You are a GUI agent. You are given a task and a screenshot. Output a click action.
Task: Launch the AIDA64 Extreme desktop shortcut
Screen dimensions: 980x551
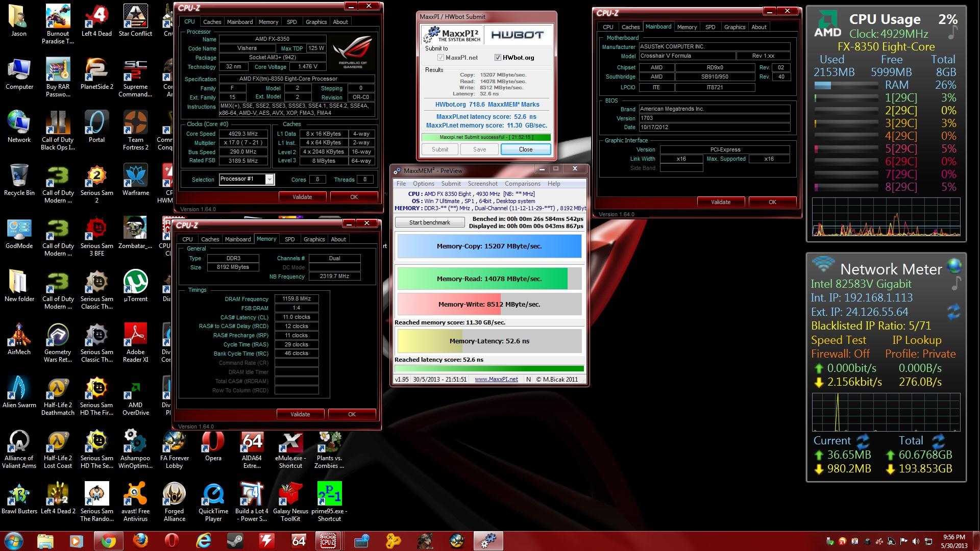coord(252,449)
